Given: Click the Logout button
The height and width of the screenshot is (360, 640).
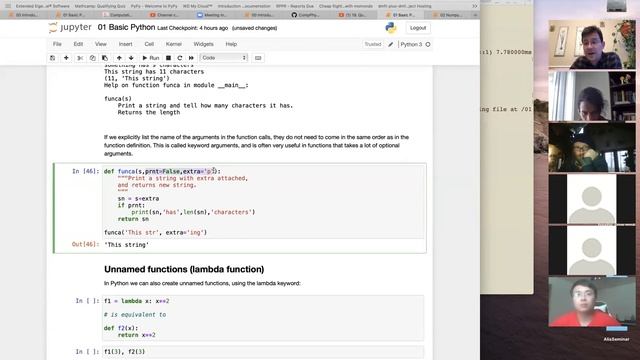Looking at the screenshot, I should click(x=418, y=28).
